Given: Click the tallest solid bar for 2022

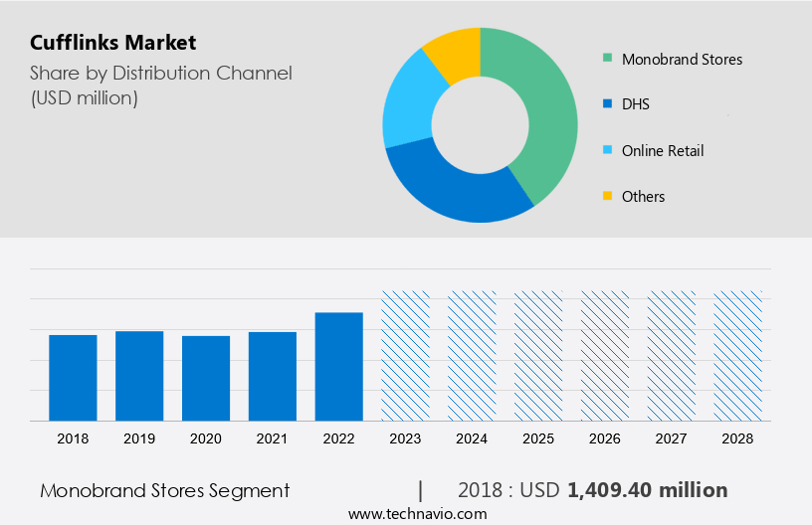Looking at the screenshot, I should pos(339,366).
